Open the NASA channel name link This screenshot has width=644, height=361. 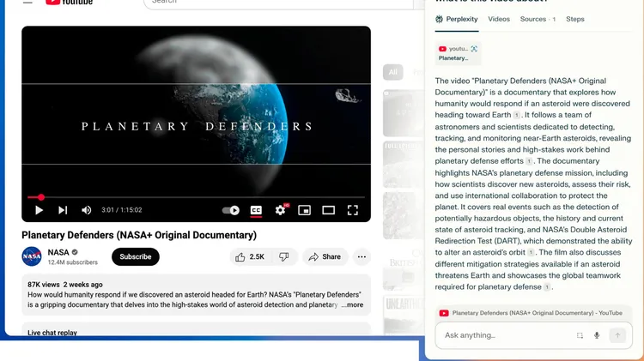click(x=58, y=252)
